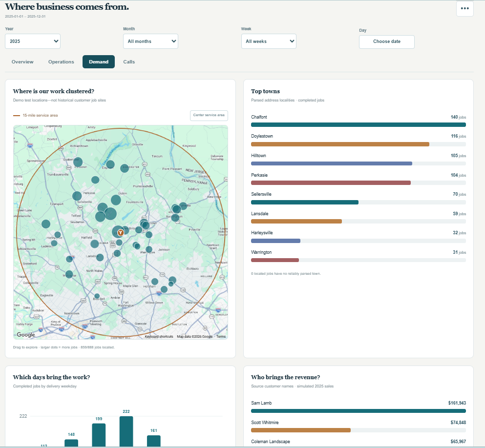Click the weekday bar labeled 161
The width and height of the screenshot is (485, 448).
154,441
